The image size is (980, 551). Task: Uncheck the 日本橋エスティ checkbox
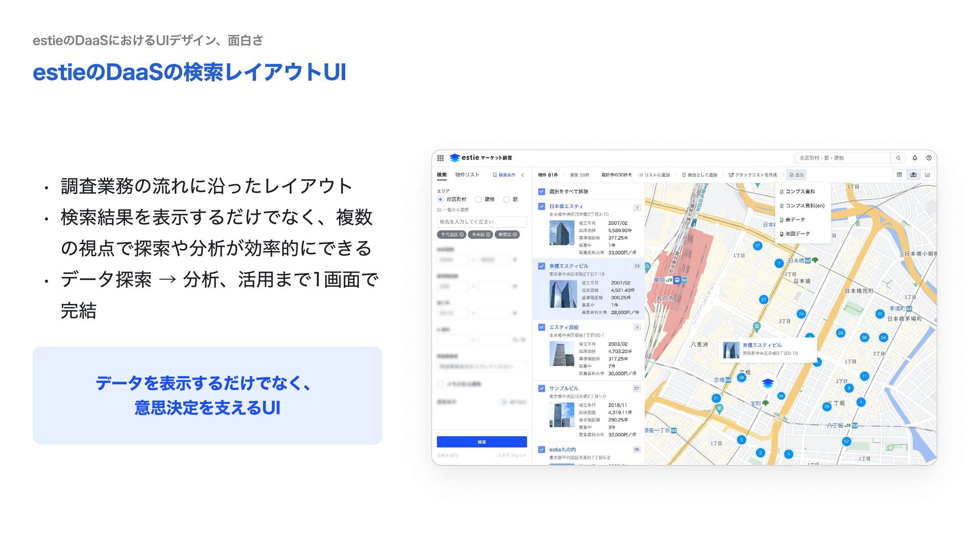[542, 207]
